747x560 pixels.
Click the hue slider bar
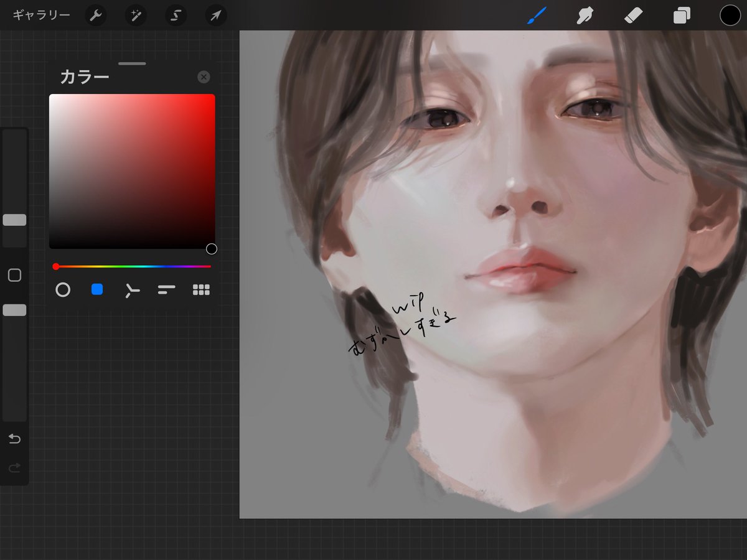coord(132,266)
